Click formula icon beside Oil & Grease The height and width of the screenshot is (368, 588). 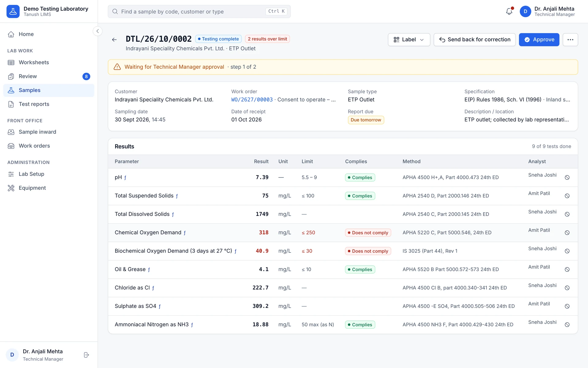click(149, 270)
